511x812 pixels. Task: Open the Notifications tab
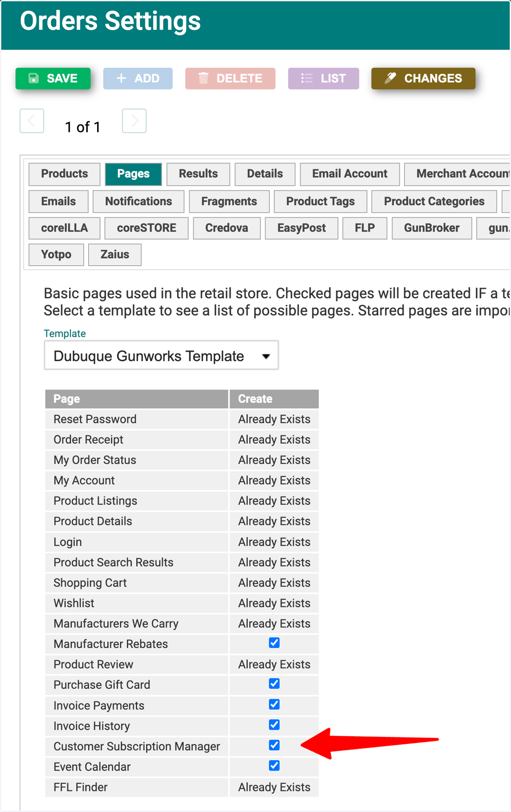(x=138, y=201)
